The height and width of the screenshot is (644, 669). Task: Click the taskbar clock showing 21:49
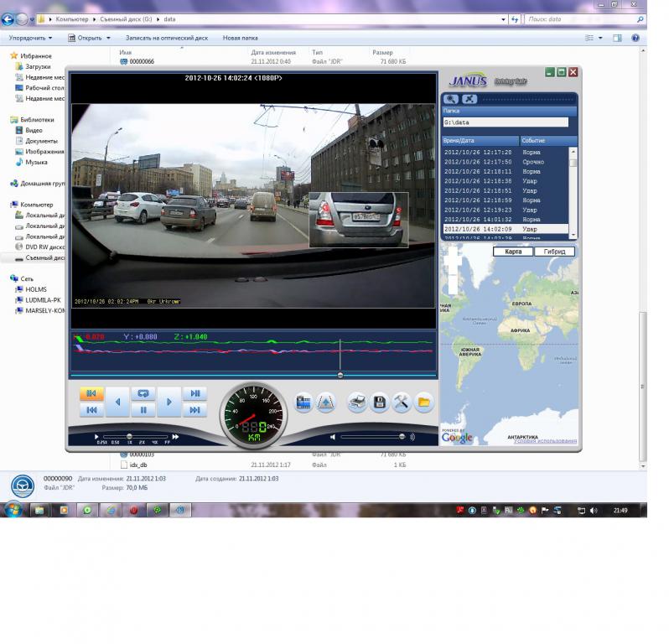point(620,511)
